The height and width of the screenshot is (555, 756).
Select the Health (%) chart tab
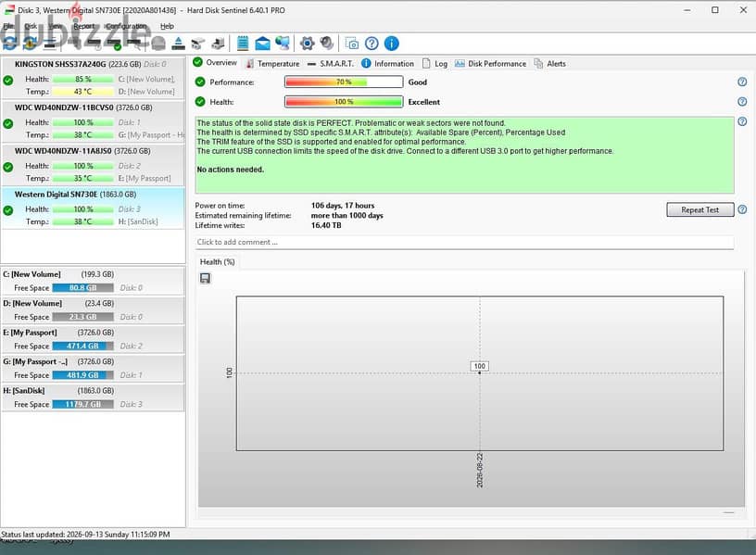pos(217,262)
